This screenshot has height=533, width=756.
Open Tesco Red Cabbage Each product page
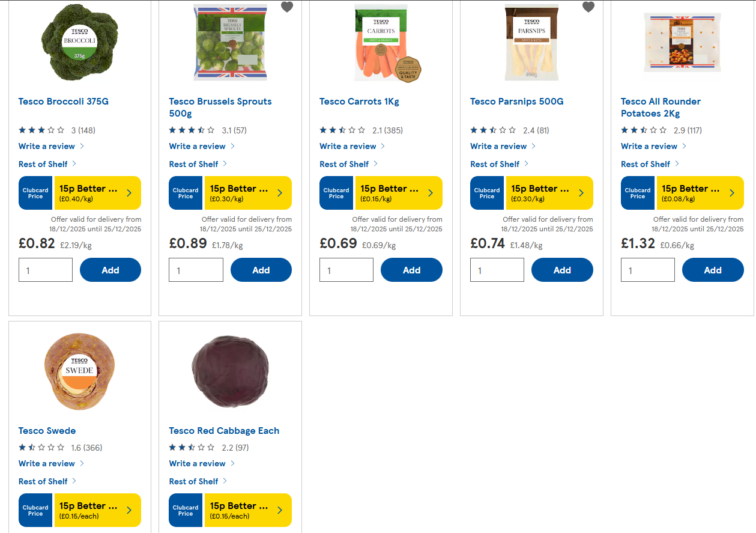(224, 431)
